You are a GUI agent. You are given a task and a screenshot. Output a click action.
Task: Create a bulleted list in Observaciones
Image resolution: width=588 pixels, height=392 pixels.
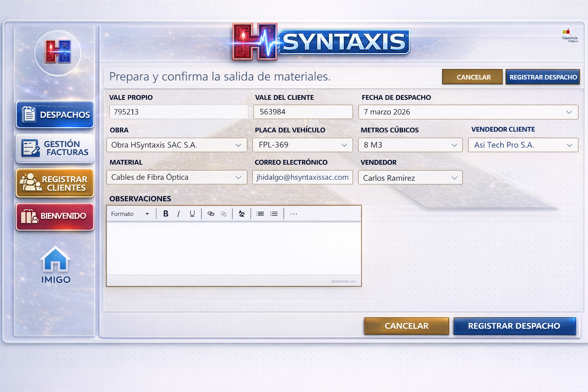pos(274,214)
